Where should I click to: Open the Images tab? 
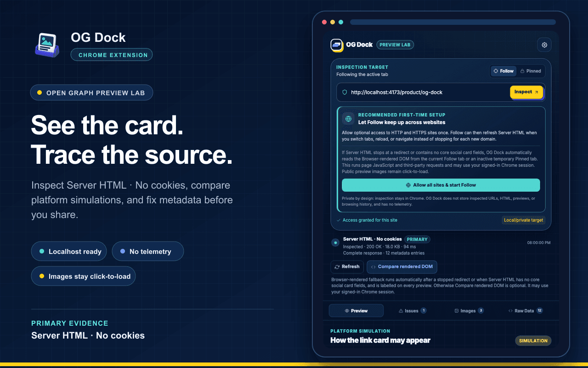pos(469,310)
